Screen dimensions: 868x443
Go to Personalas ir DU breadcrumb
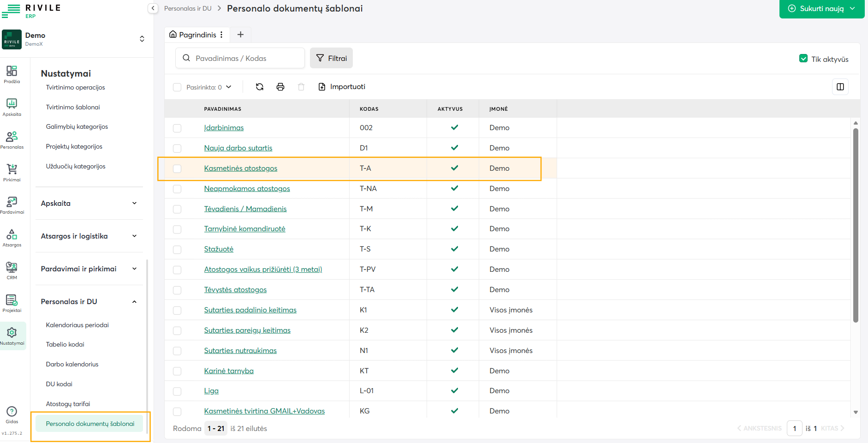[188, 8]
